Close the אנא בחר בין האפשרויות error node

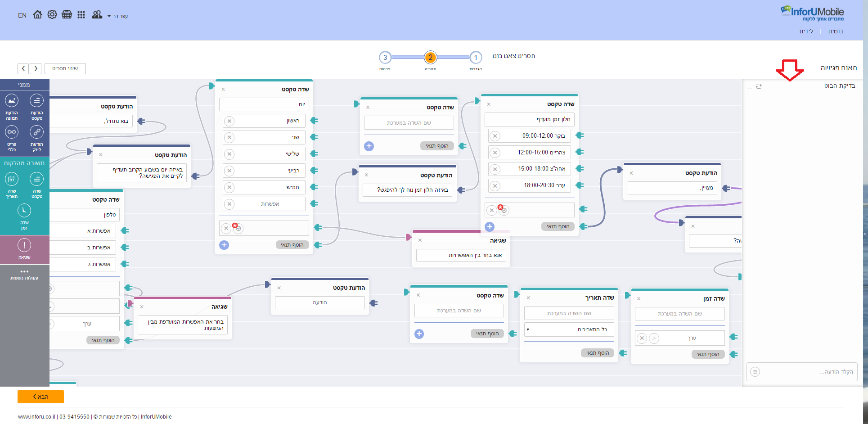[420, 240]
